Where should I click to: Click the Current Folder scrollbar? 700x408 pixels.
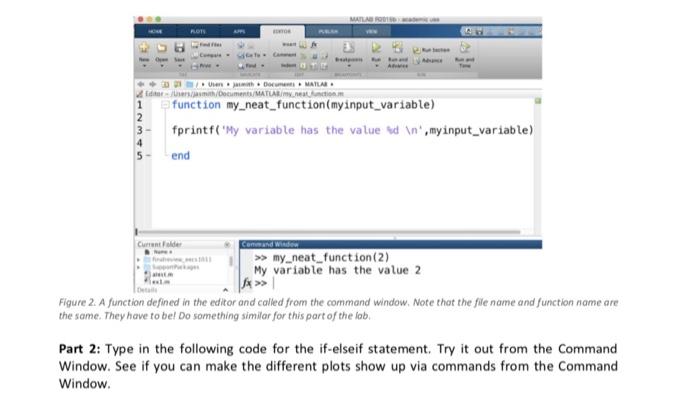tap(231, 261)
